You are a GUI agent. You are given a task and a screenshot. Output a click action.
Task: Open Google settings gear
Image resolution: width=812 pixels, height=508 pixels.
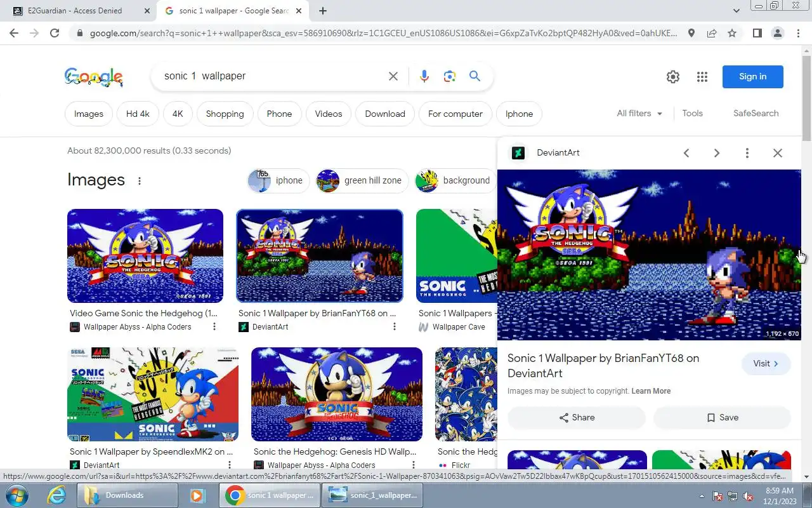point(673,77)
